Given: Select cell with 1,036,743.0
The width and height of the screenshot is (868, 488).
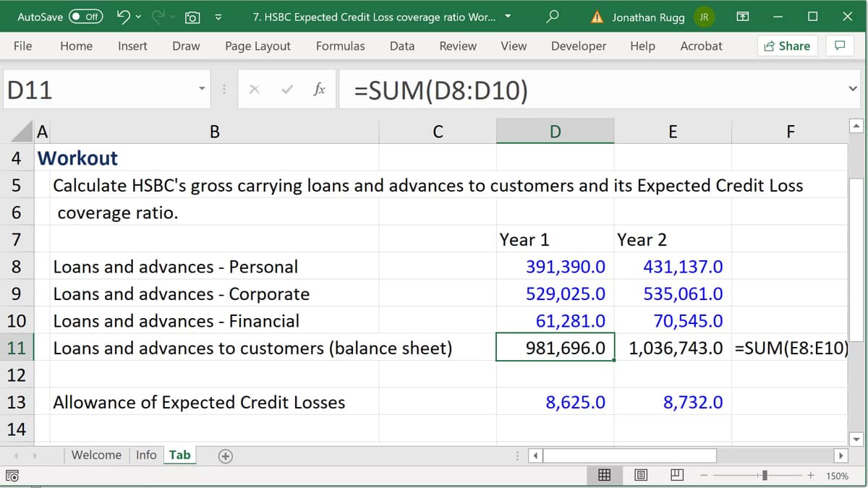Looking at the screenshot, I should pos(673,348).
